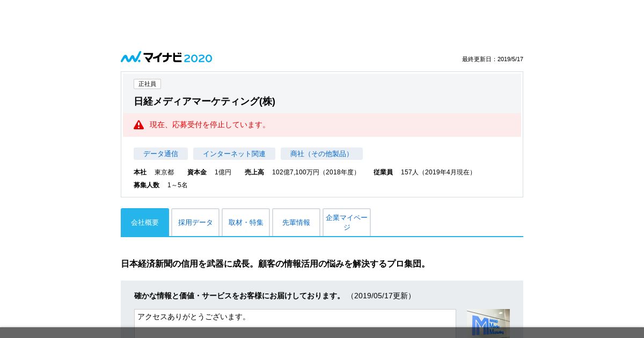Click the 現在、応募受付を停止しています notice text
This screenshot has height=338, width=644.
click(x=209, y=124)
